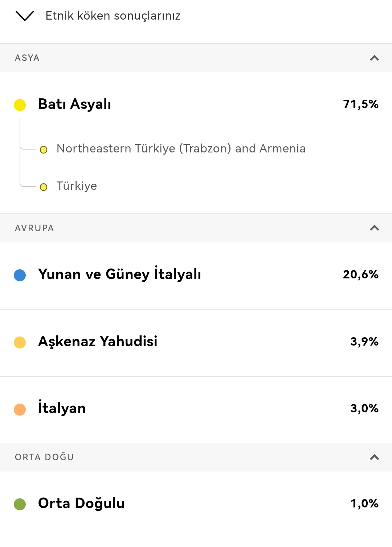Viewport: 392px width, 547px height.
Task: Click the 71,5% percentage value
Action: point(360,105)
